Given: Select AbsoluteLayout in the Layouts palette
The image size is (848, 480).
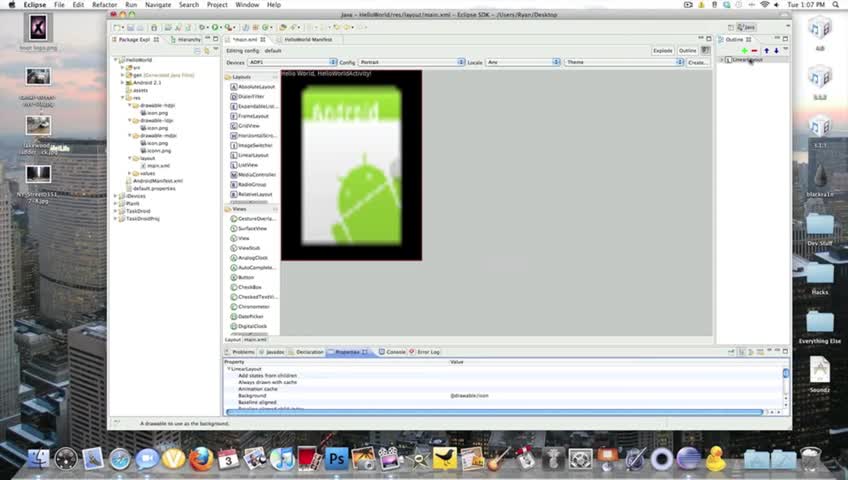Looking at the screenshot, I should pyautogui.click(x=253, y=86).
